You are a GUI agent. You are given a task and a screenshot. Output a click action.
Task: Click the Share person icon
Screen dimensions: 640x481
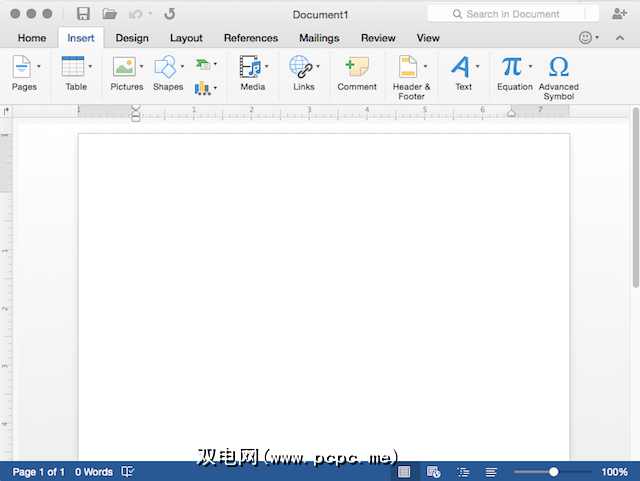[x=619, y=14]
